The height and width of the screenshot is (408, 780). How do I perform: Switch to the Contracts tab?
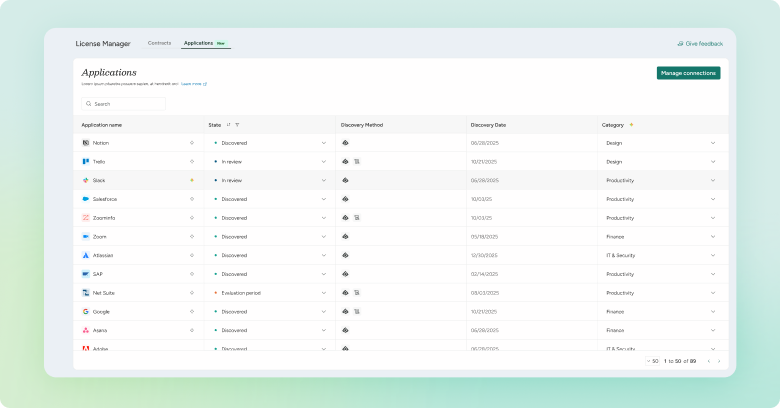click(x=159, y=43)
